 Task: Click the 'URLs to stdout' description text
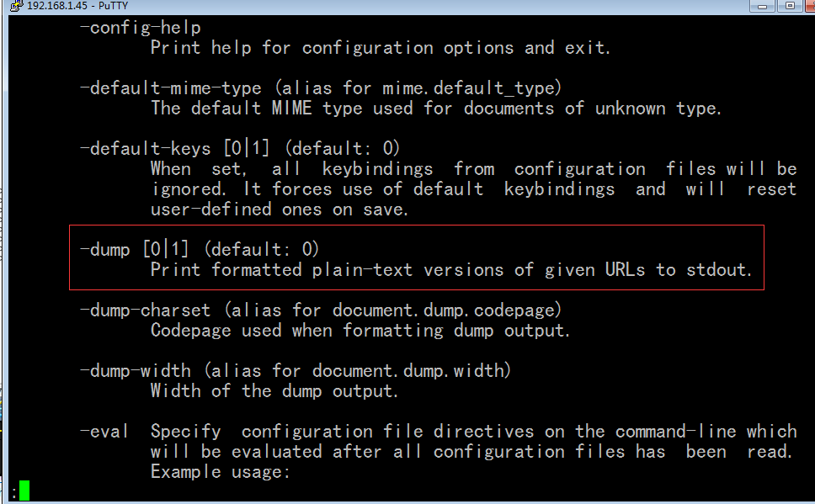tap(679, 269)
